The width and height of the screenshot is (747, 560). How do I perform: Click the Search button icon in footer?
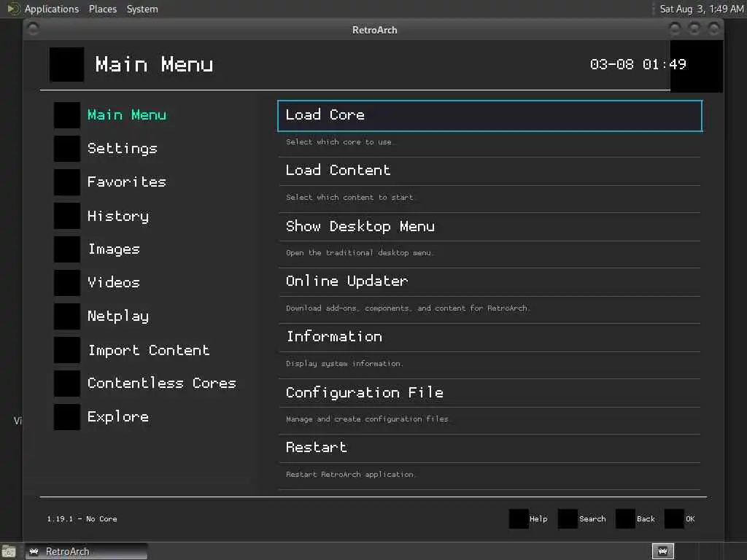tap(568, 518)
